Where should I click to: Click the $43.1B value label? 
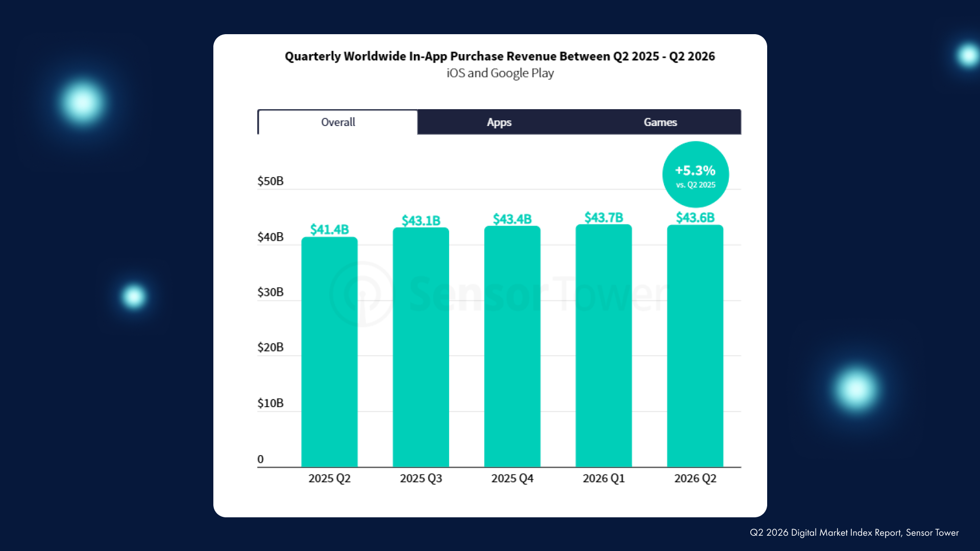pyautogui.click(x=421, y=221)
